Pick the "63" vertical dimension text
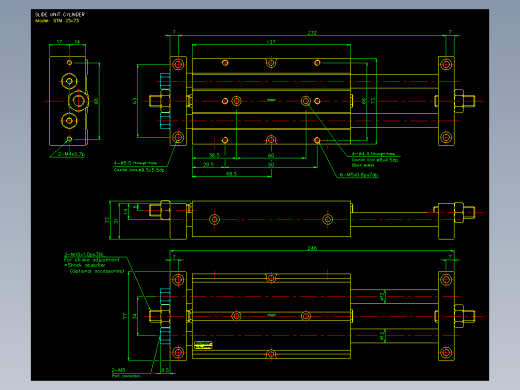Viewport: 520px width, 390px height. 134,101
